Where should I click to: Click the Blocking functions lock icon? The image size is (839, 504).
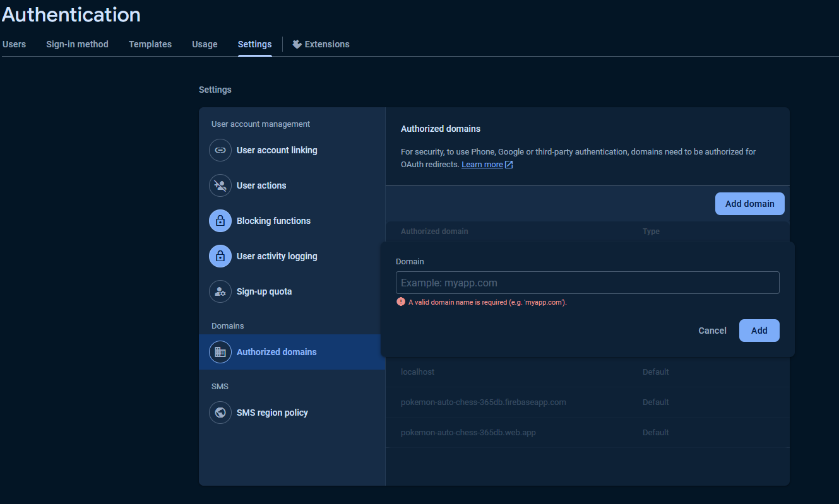click(220, 221)
